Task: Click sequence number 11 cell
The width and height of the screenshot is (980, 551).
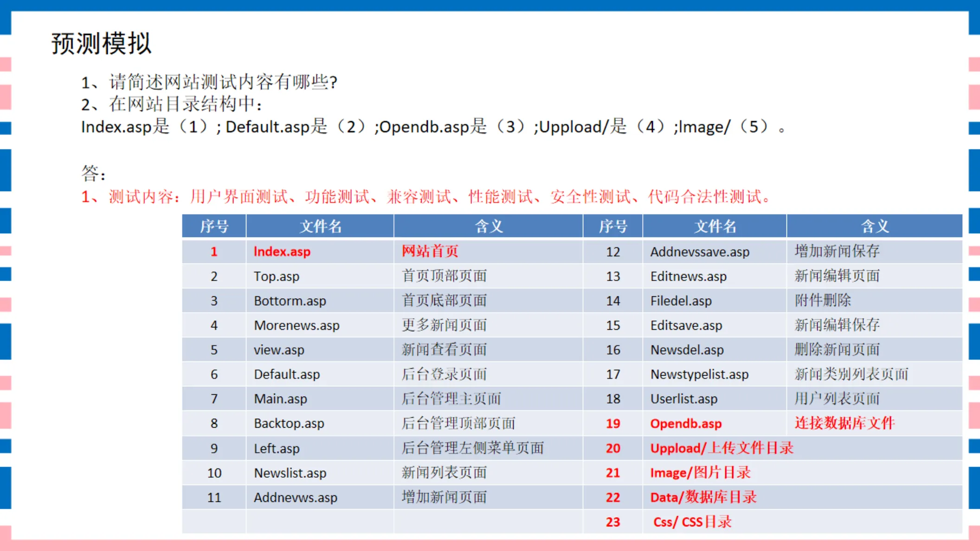Action: [x=214, y=498]
